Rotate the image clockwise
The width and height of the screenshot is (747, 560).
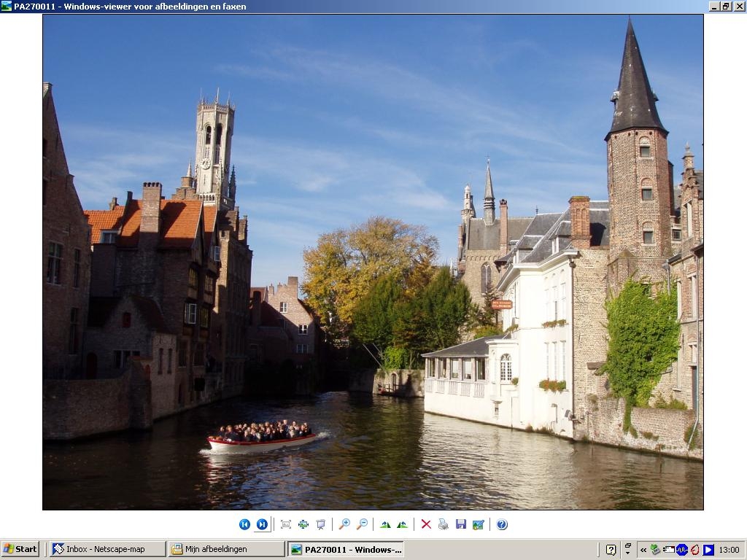point(385,524)
